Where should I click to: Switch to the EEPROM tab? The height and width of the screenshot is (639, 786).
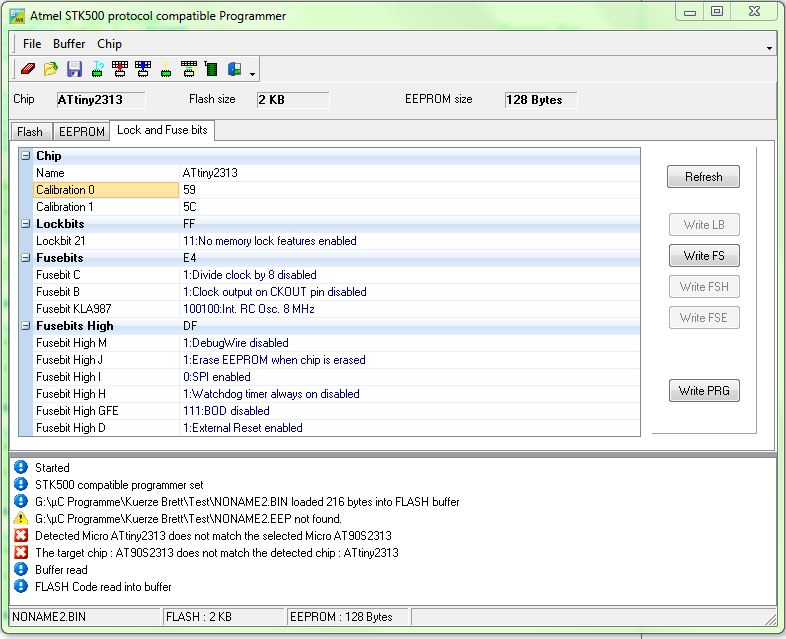[x=81, y=131]
